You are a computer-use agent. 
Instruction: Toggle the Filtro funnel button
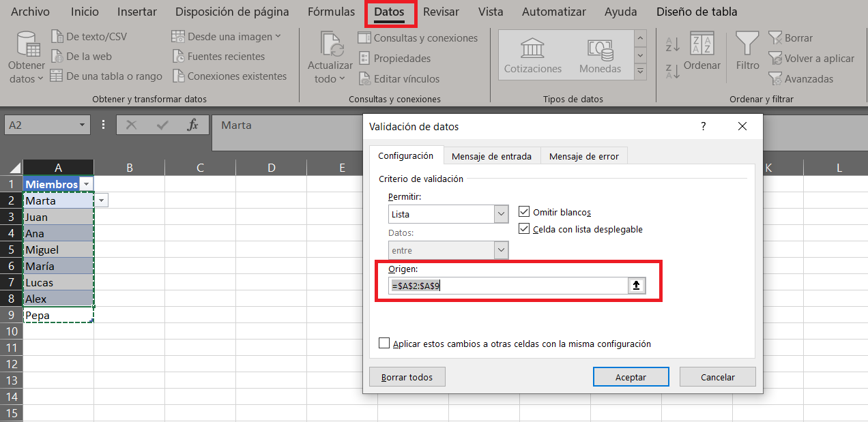748,51
